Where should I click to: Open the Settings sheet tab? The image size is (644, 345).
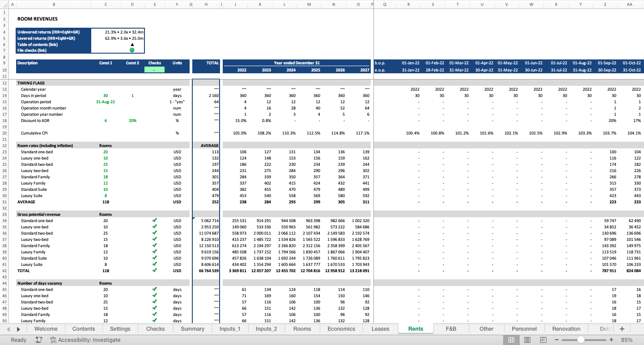pyautogui.click(x=120, y=329)
